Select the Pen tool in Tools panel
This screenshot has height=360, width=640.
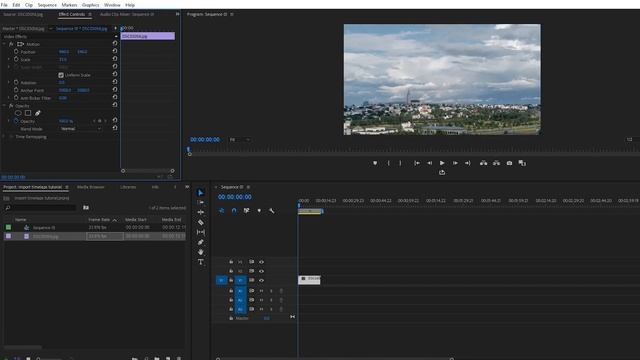pos(200,242)
